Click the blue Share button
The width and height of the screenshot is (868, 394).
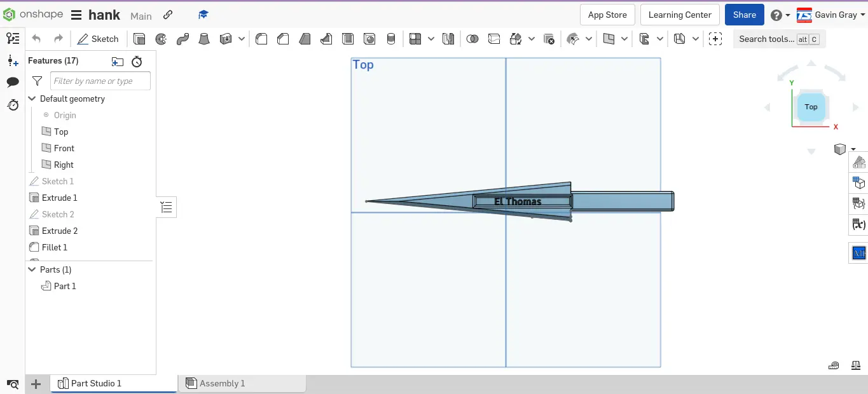744,14
